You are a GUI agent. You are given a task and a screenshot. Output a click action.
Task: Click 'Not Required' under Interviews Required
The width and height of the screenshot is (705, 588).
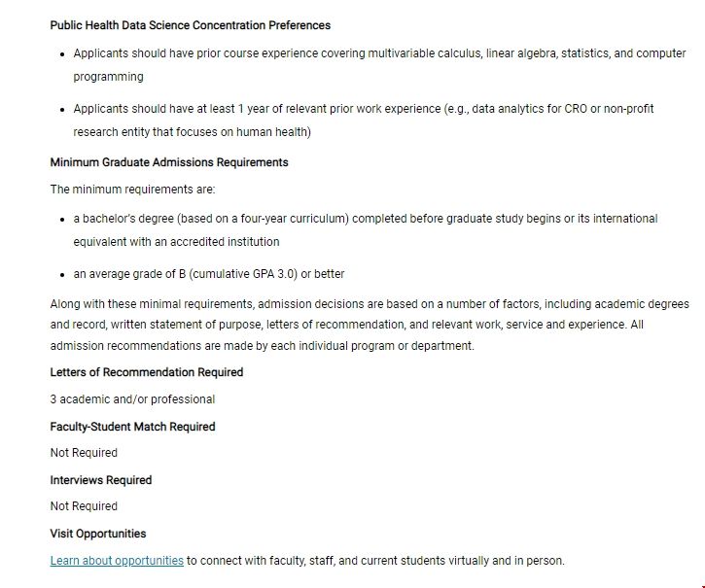[84, 506]
